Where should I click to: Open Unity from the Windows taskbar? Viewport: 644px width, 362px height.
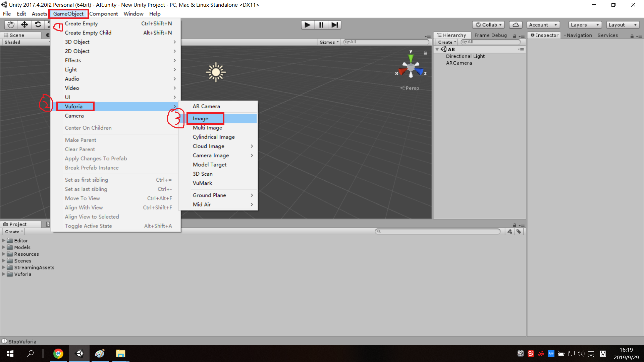79,353
